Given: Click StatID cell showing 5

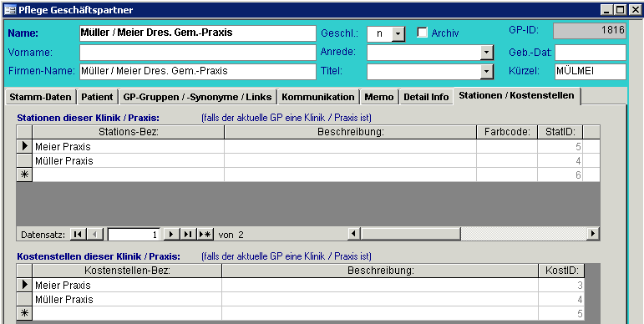Looking at the screenshot, I should point(560,146).
